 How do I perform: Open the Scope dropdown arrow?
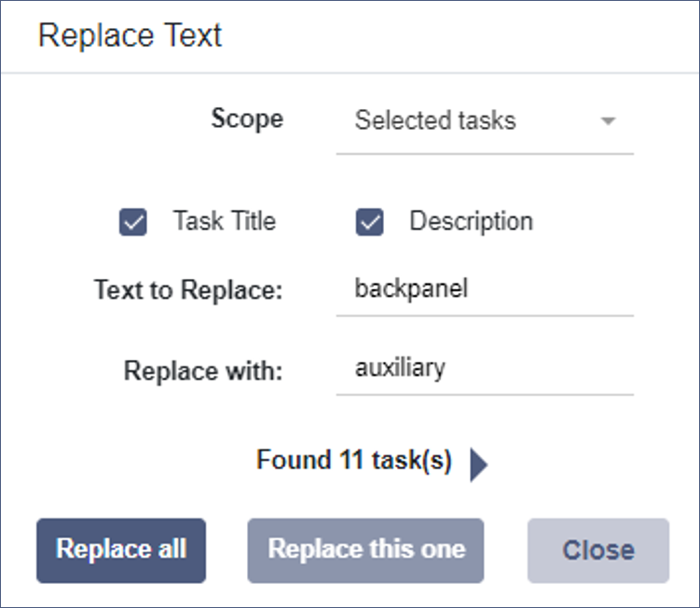[x=608, y=121]
